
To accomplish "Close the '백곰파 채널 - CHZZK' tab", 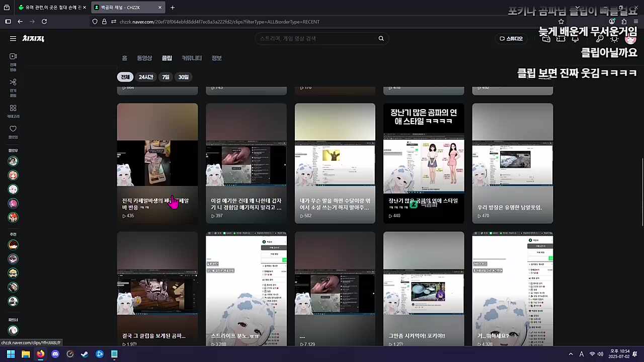I will click(160, 8).
